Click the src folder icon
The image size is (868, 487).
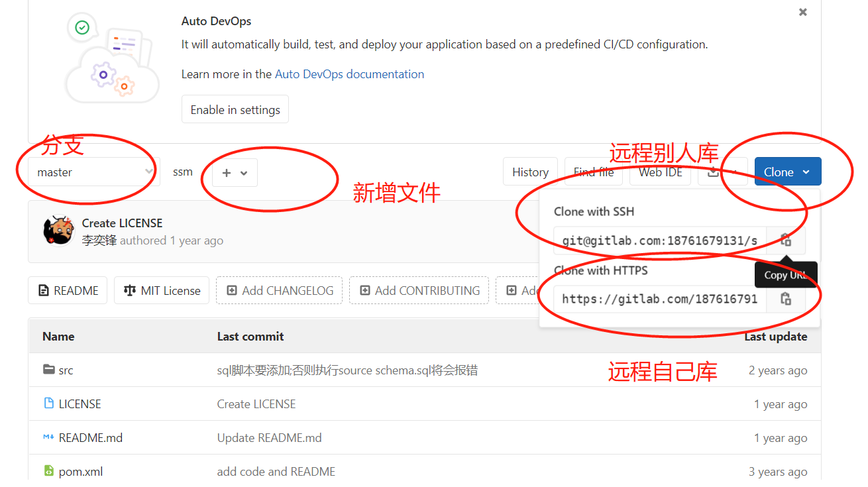pos(48,370)
